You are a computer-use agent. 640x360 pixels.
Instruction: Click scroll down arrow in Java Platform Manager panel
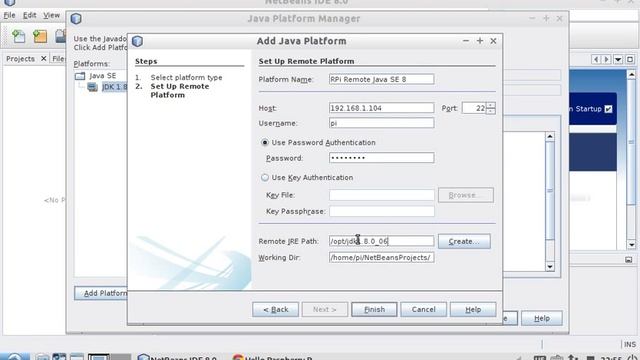pos(550,267)
